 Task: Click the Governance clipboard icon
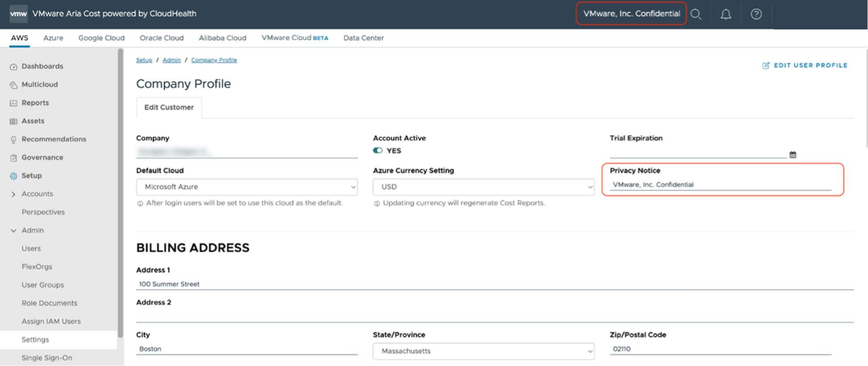pyautogui.click(x=13, y=158)
